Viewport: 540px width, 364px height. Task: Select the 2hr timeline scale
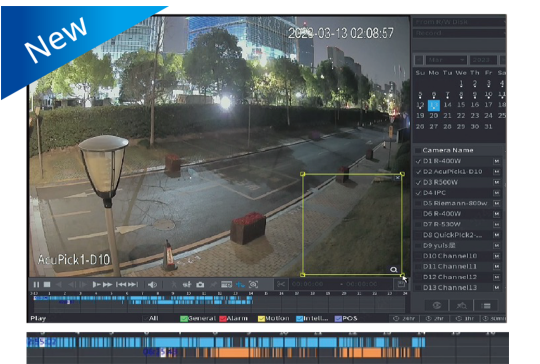(x=435, y=319)
